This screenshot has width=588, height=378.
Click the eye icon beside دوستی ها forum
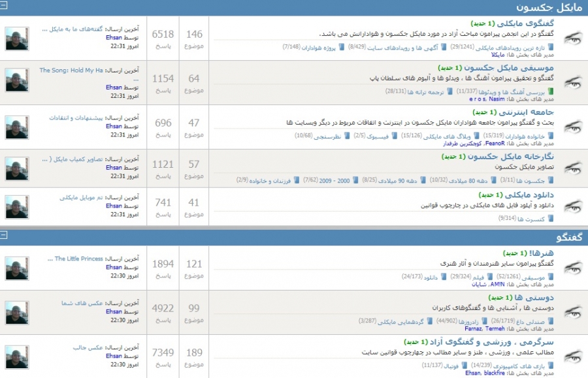point(572,311)
